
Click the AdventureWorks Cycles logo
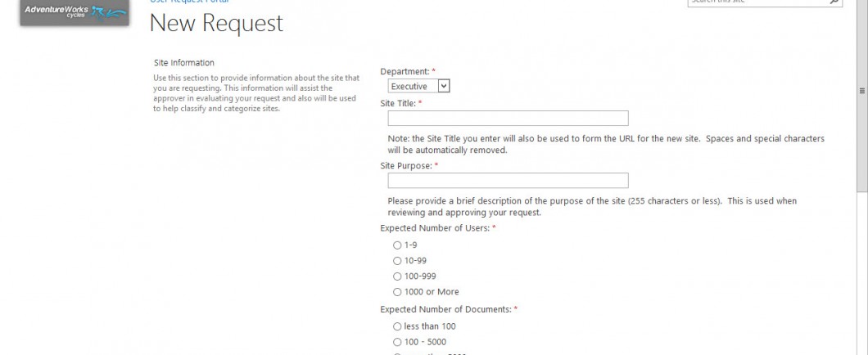click(75, 12)
